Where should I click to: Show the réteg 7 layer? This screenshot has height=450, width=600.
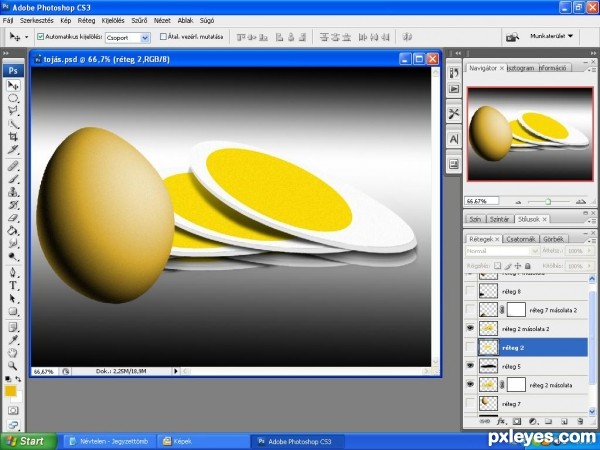[470, 403]
